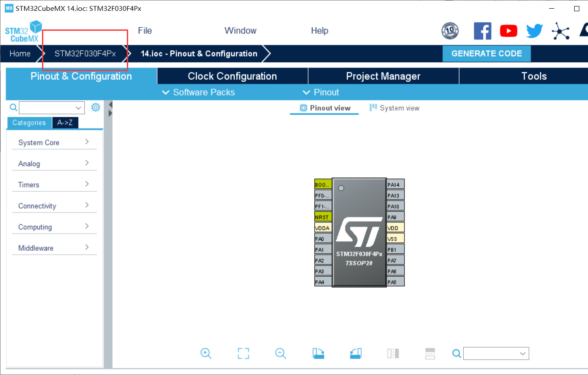Viewport: 588px width, 375px height.
Task: Expand the Pinout dropdown menu
Action: pos(321,92)
